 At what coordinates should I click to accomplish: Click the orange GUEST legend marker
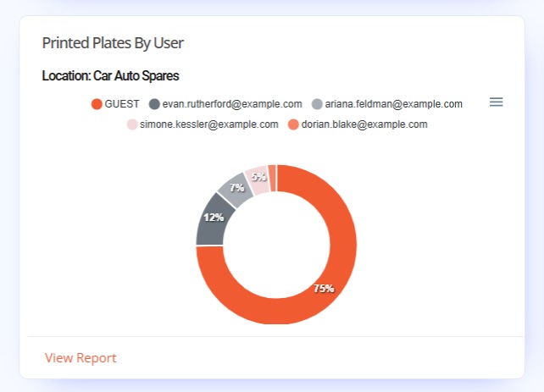[97, 104]
